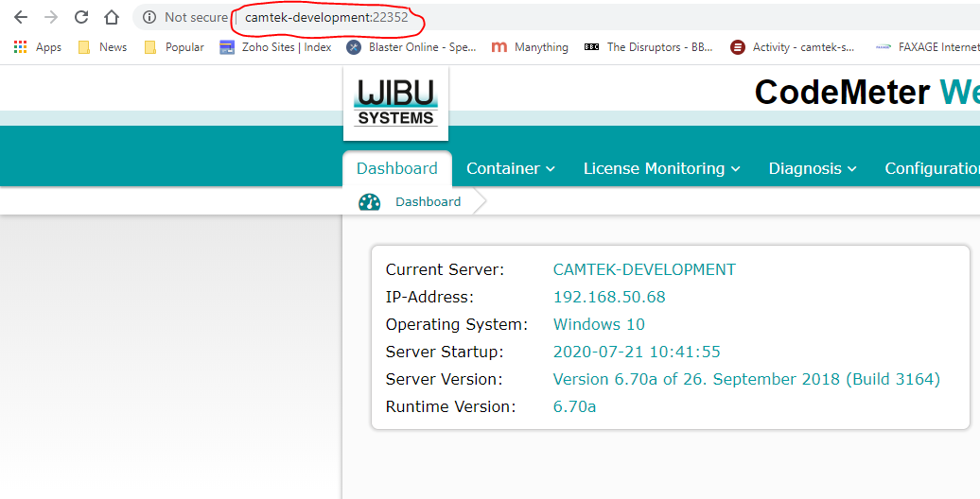
Task: Open the News bookmarks folder
Action: click(x=102, y=47)
